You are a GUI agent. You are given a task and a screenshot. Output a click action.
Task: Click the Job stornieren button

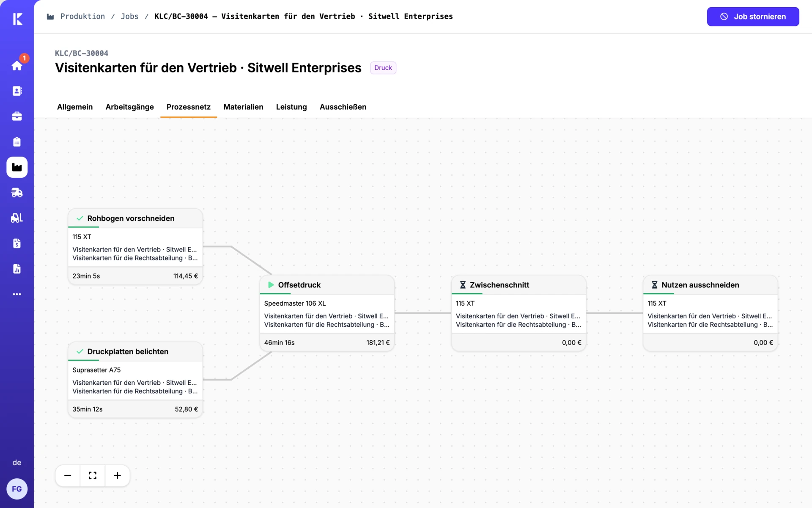tap(753, 17)
